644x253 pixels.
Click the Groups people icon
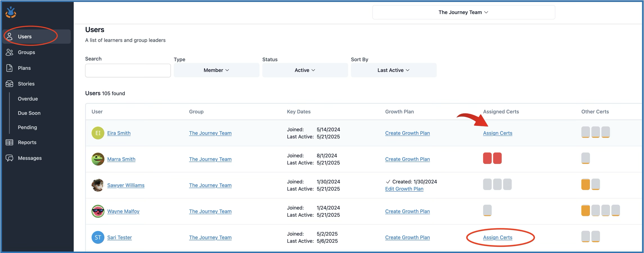tap(10, 52)
